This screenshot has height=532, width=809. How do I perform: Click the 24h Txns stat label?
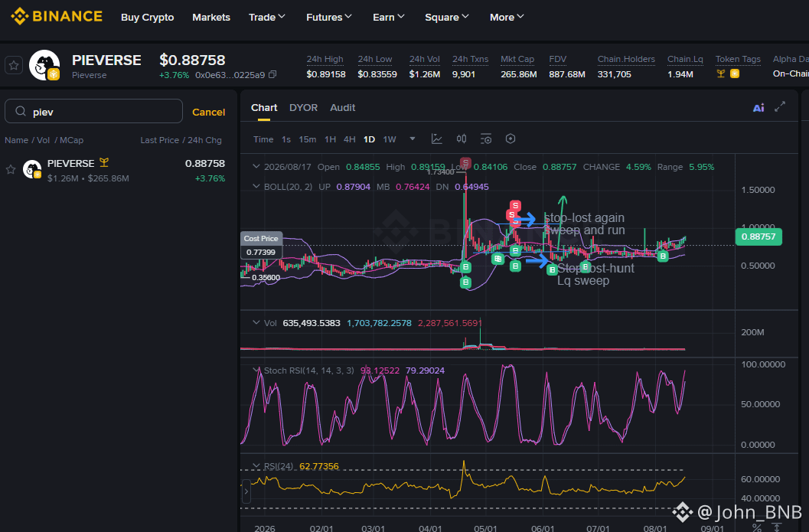click(471, 60)
